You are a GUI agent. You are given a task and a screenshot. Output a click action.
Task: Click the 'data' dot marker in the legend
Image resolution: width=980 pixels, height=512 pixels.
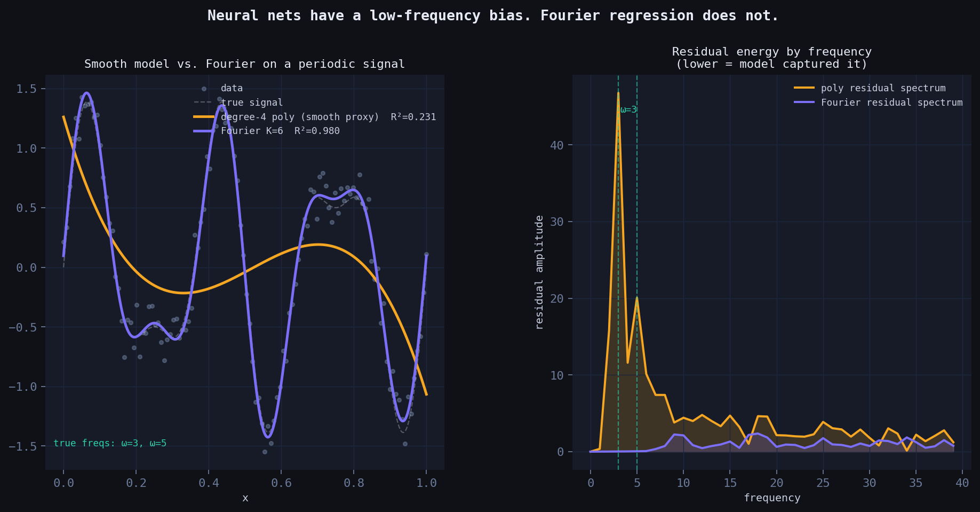[204, 89]
